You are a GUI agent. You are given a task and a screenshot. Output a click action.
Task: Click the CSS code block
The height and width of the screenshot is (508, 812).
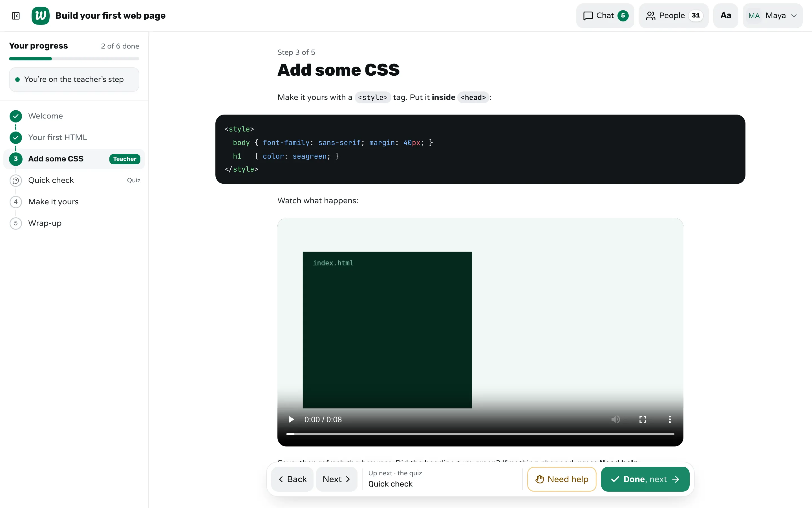point(480,149)
